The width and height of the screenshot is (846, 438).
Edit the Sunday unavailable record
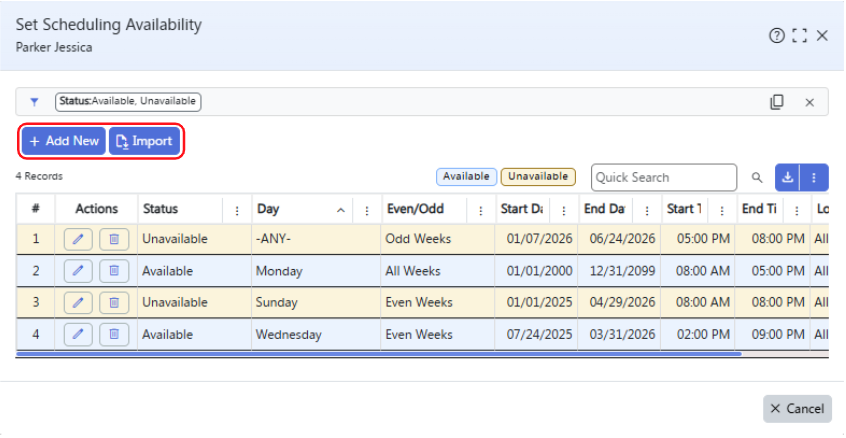pos(78,303)
